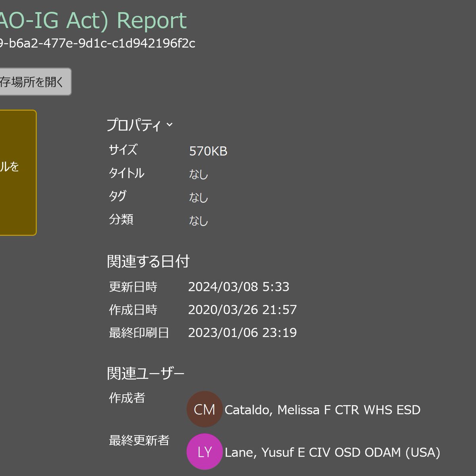The width and height of the screenshot is (476, 476).
Task: Click the 関連ユーザー section header
Action: pyautogui.click(x=146, y=372)
